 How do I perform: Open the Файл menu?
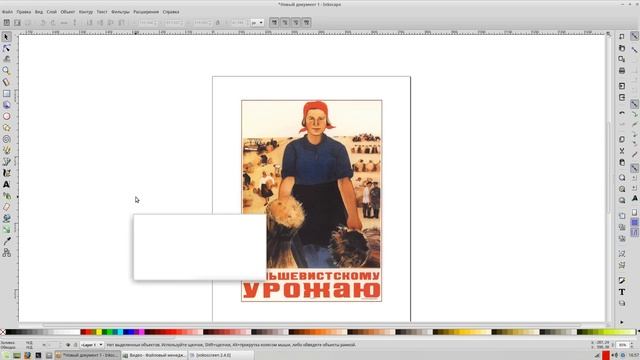click(7, 12)
